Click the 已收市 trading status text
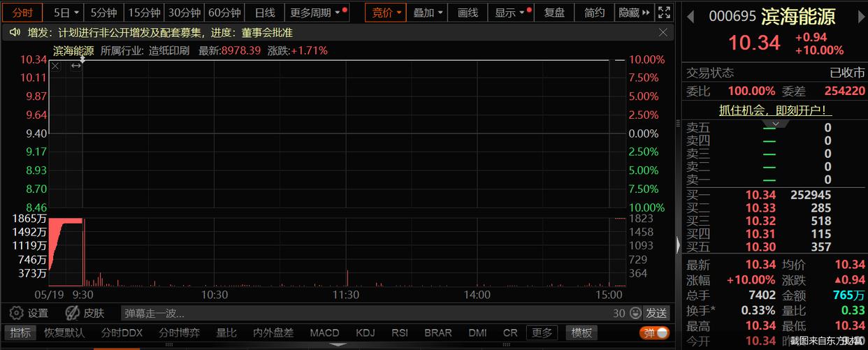Image resolution: width=868 pixels, height=350 pixels. tap(847, 73)
